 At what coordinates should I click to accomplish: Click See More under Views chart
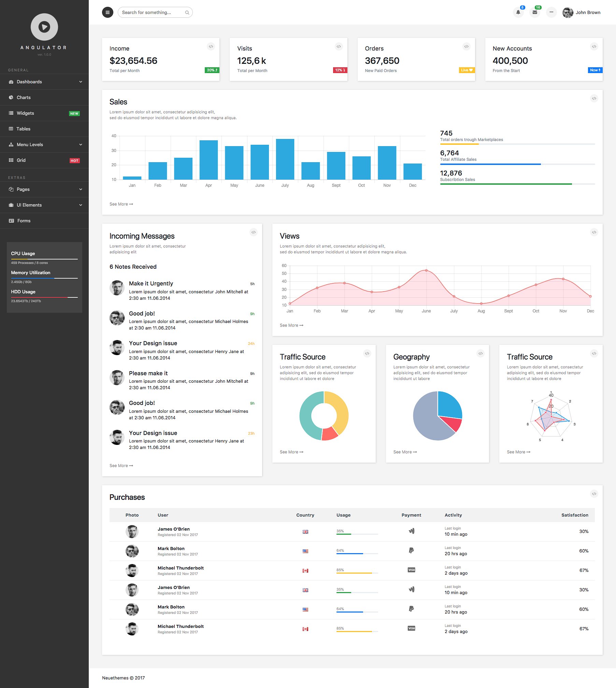291,325
